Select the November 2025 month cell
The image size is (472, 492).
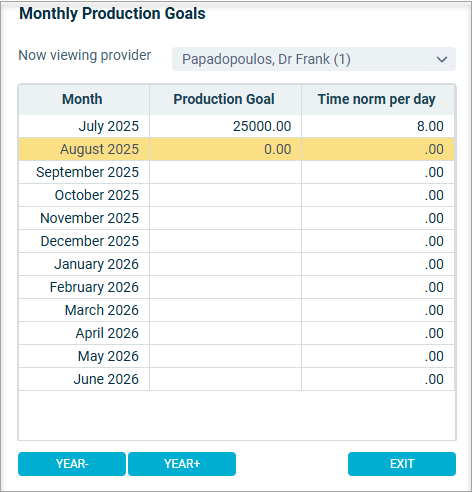tap(84, 218)
